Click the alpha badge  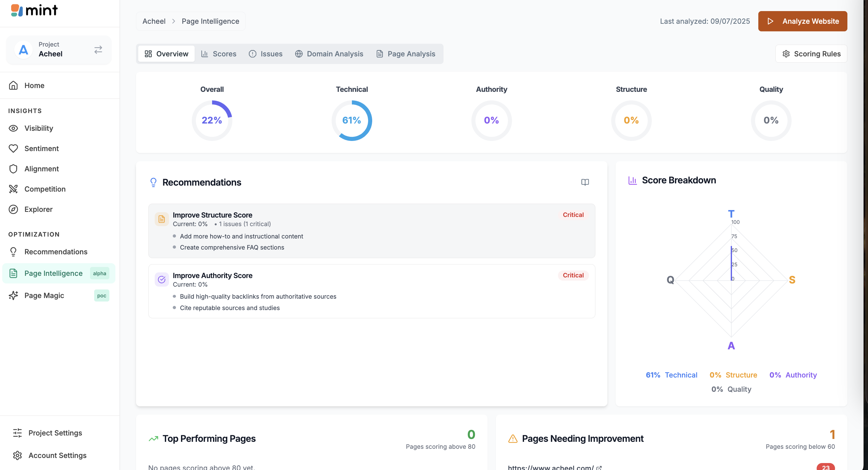point(100,273)
